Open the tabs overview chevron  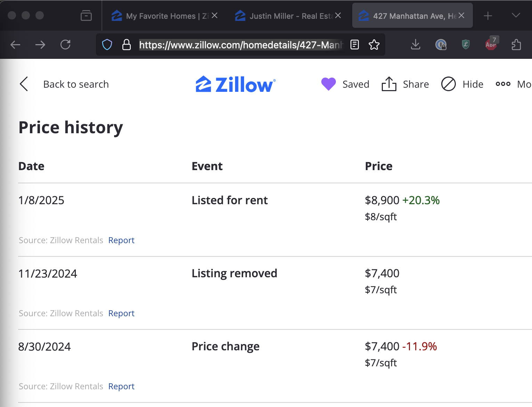pyautogui.click(x=515, y=15)
